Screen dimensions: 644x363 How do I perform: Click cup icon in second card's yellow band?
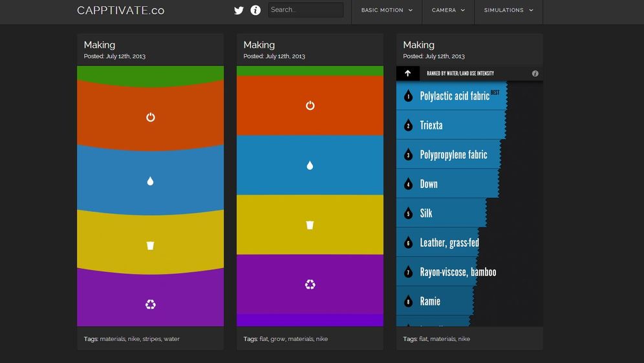[310, 225]
